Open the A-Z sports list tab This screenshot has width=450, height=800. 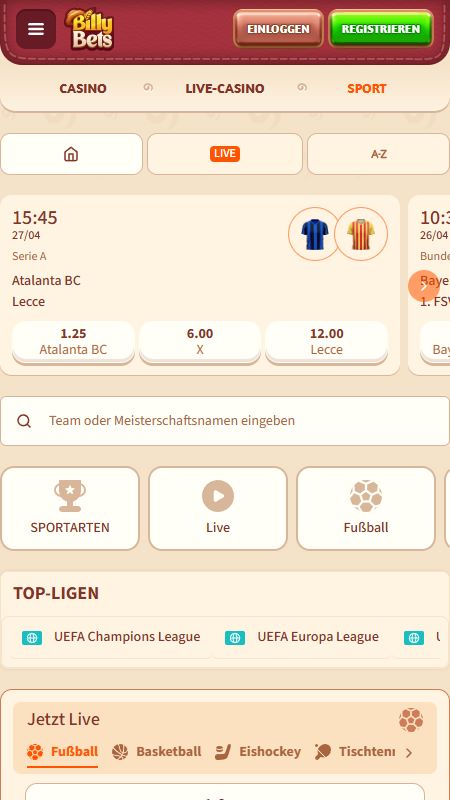click(x=379, y=154)
